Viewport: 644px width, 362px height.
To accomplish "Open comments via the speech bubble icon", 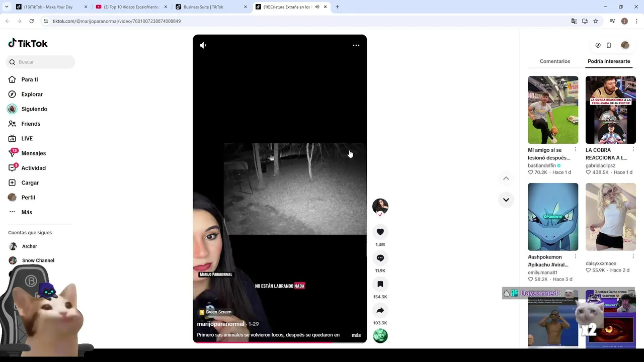I will [380, 258].
